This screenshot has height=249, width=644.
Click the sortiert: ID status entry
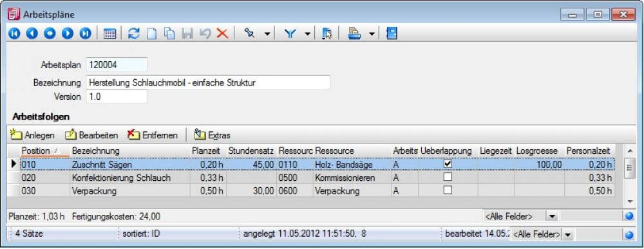click(141, 234)
